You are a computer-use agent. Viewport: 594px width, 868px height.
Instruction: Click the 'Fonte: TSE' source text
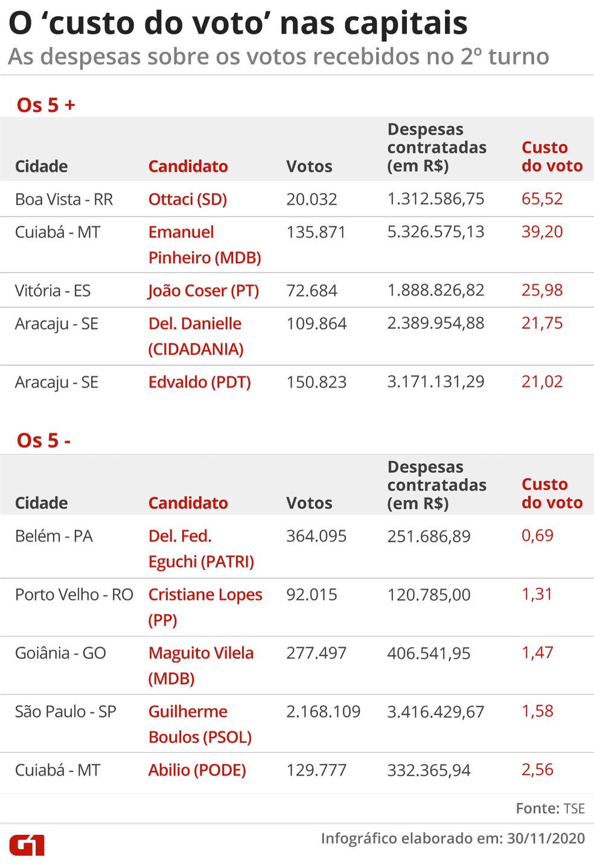click(550, 808)
